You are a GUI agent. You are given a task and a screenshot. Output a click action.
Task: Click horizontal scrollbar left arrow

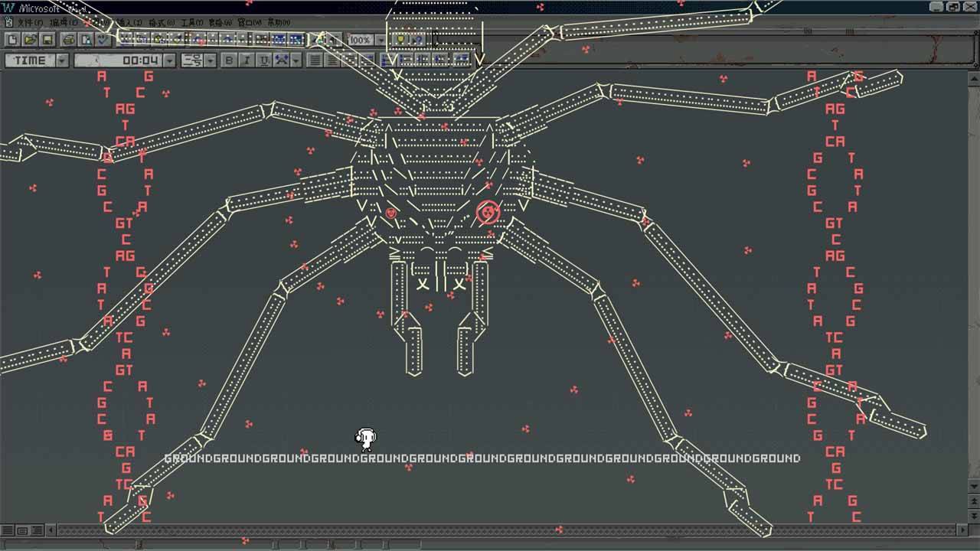tap(51, 530)
